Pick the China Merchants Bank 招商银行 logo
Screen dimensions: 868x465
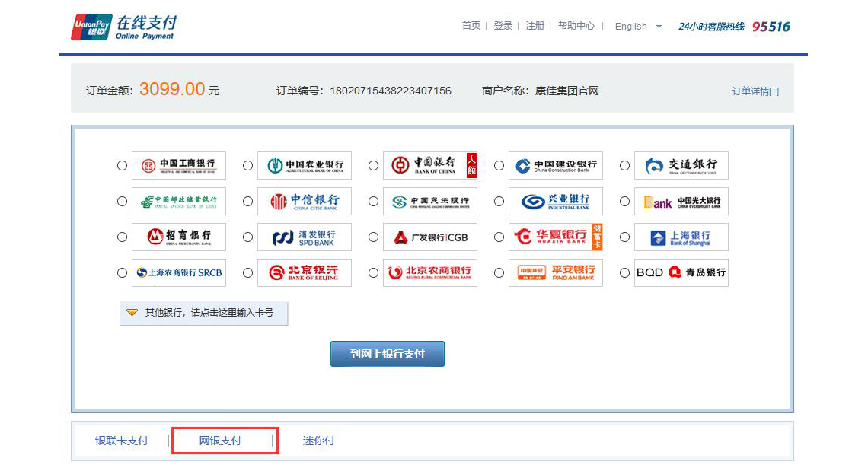point(179,237)
